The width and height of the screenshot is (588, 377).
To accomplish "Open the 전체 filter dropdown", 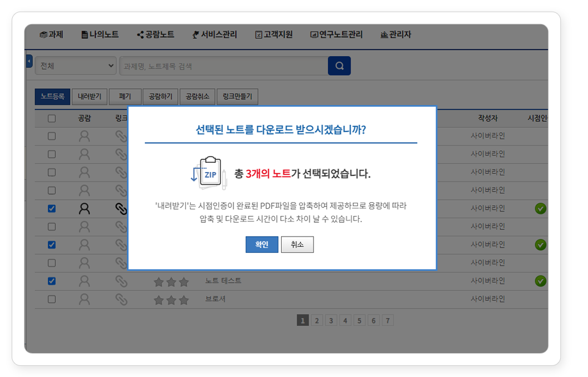I will click(x=76, y=66).
